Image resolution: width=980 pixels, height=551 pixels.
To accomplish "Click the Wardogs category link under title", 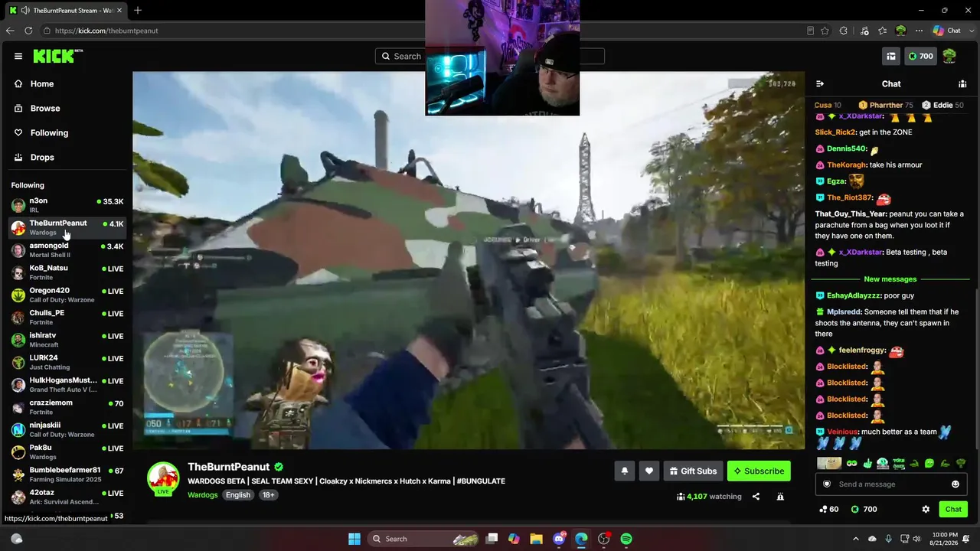I will pos(203,495).
